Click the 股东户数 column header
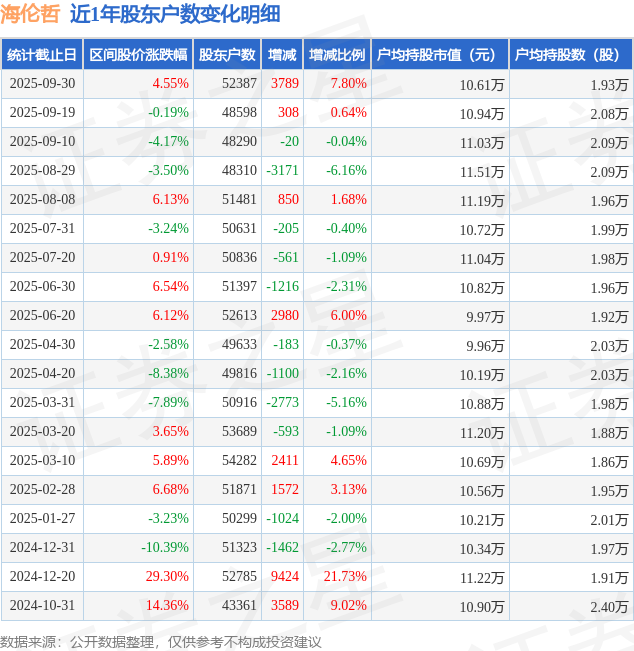The width and height of the screenshot is (634, 651). 226,55
